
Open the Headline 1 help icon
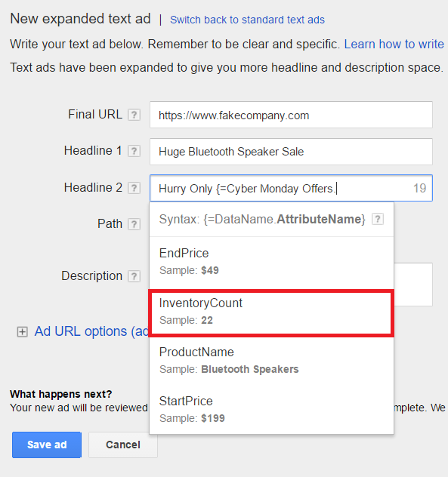(x=134, y=151)
